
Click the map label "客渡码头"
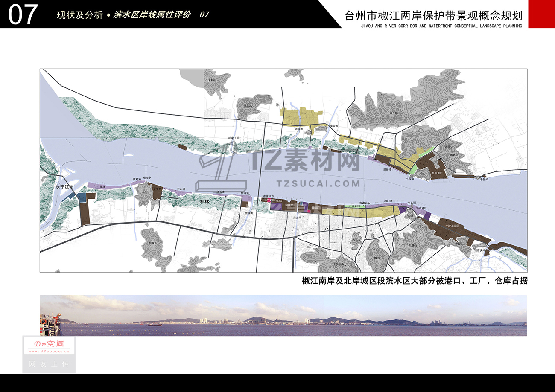click(x=365, y=203)
